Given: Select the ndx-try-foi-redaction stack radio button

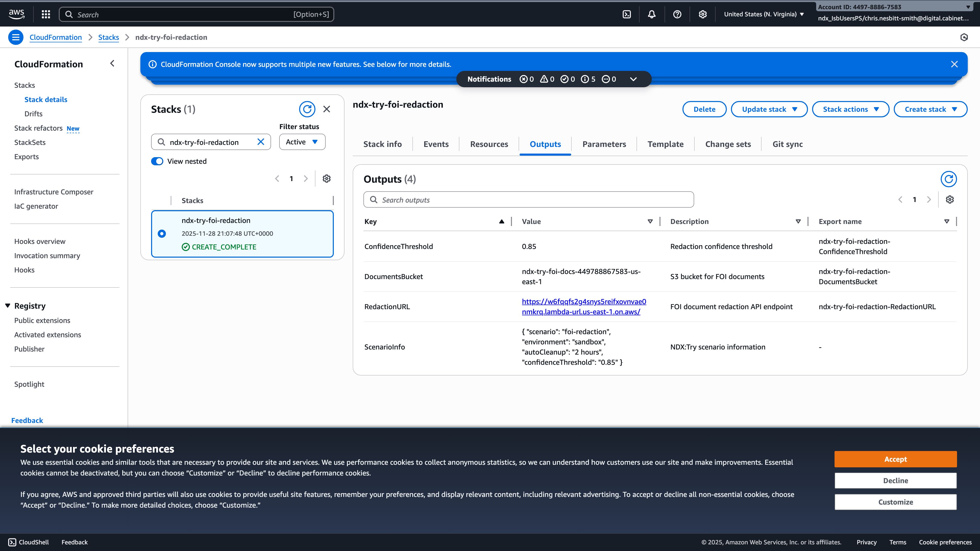Looking at the screenshot, I should 163,233.
